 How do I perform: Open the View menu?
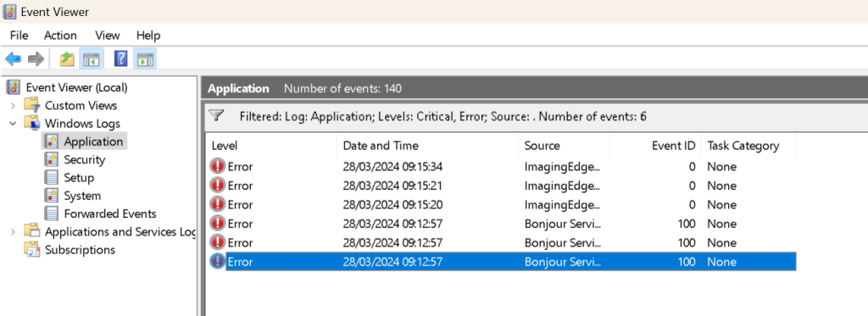click(108, 36)
